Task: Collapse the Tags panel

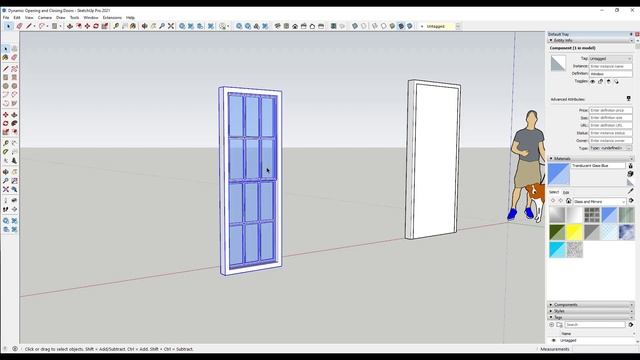Action: click(x=591, y=317)
